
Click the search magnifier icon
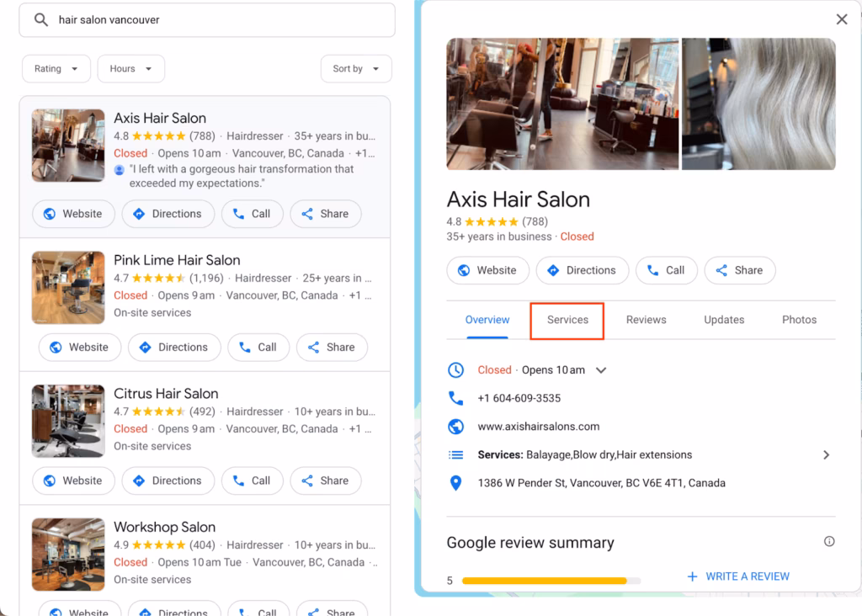[40, 20]
